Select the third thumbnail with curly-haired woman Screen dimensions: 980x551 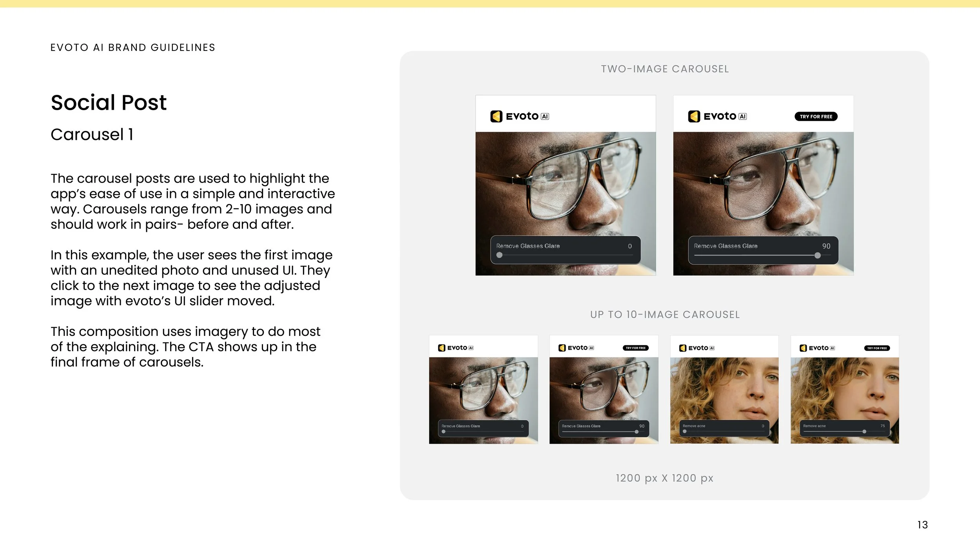coord(724,388)
